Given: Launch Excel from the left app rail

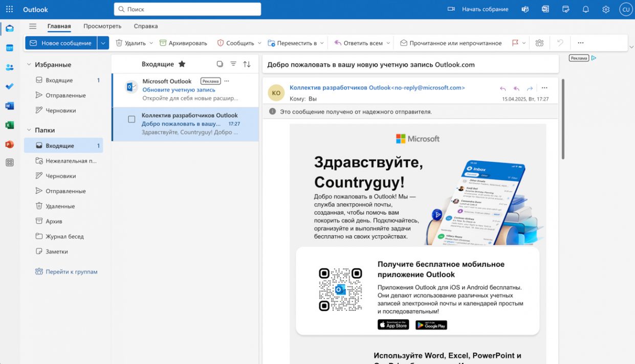Looking at the screenshot, I should pos(9,125).
